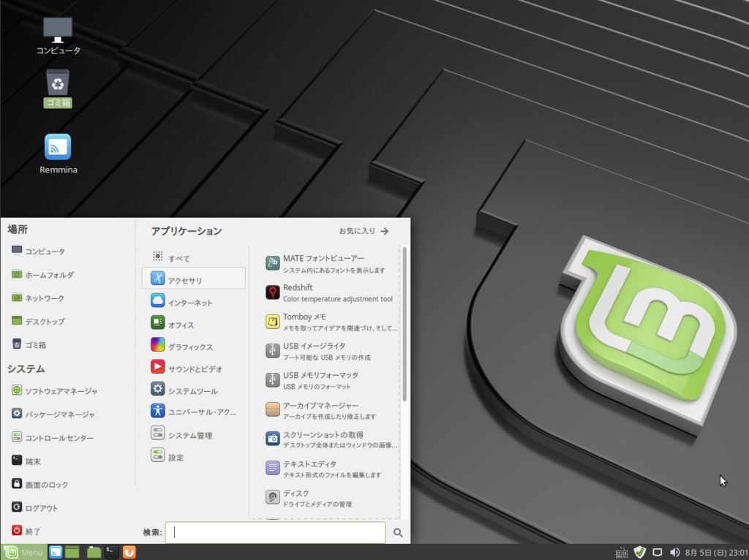Launch Tomboy メモ
Screen dimensions: 749x560
(331, 322)
